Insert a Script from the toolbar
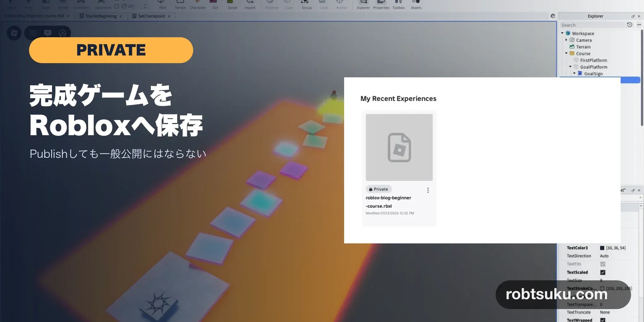This screenshot has width=644, height=322. pyautogui.click(x=233, y=4)
